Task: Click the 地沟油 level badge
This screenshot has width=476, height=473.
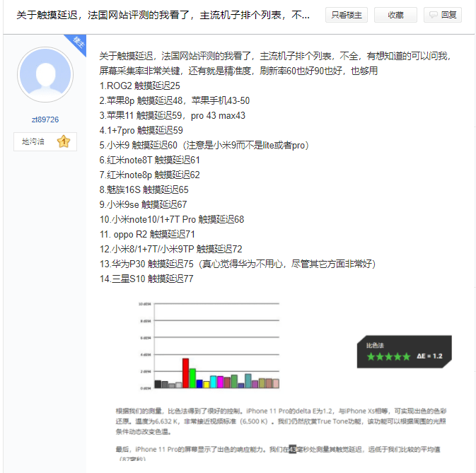Action: click(45, 141)
